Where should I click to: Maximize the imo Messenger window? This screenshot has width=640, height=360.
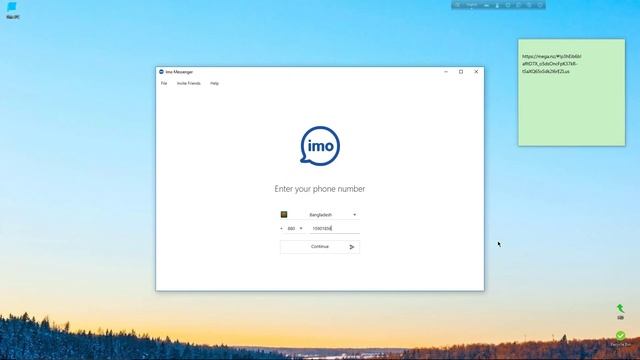point(461,72)
